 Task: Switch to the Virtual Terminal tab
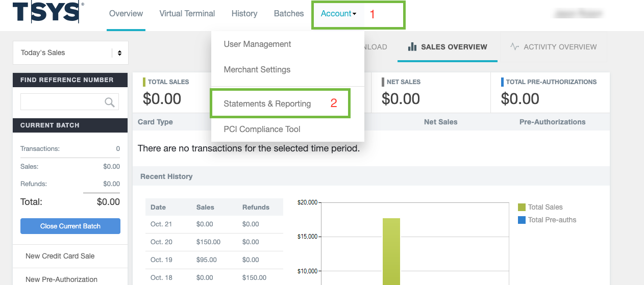[x=187, y=14]
